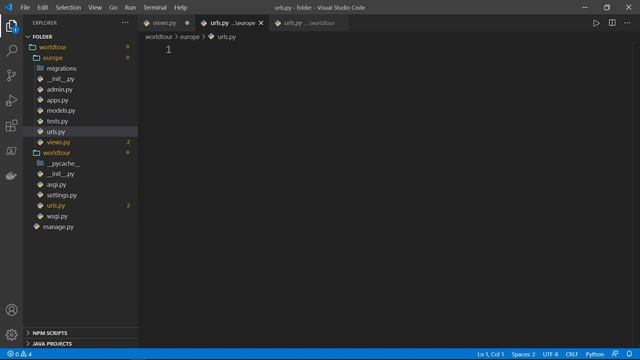Change indentation via Spaces: 2
Screen dimensions: 640x360
(x=523, y=354)
